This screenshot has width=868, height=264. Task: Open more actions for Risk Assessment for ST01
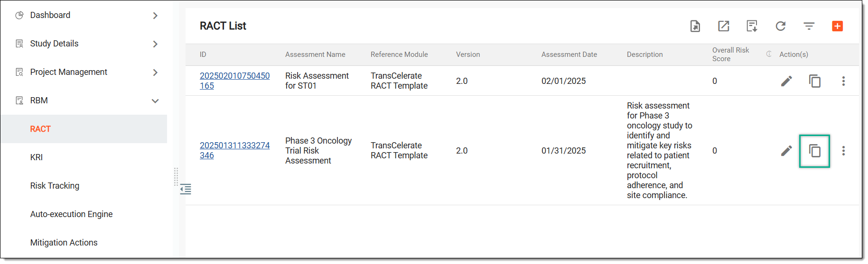point(843,81)
